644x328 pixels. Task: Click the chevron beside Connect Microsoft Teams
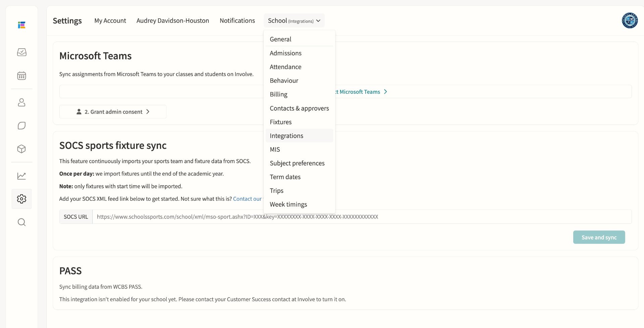point(385,92)
